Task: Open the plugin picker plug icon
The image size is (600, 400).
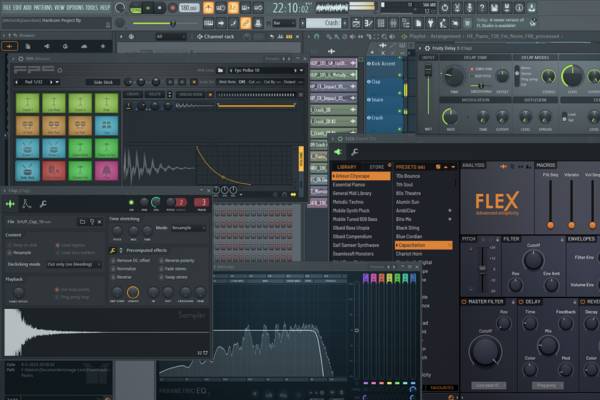Action: (x=431, y=23)
